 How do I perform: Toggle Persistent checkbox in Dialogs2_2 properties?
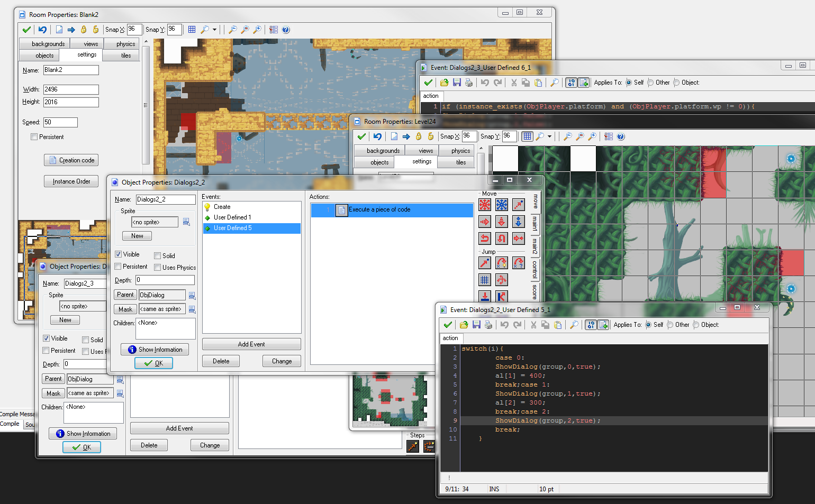click(x=119, y=267)
